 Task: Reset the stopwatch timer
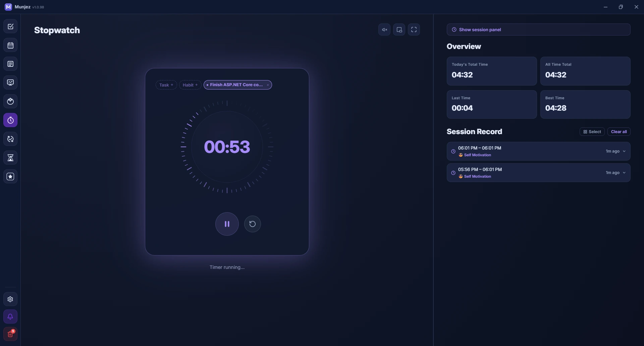pos(253,224)
